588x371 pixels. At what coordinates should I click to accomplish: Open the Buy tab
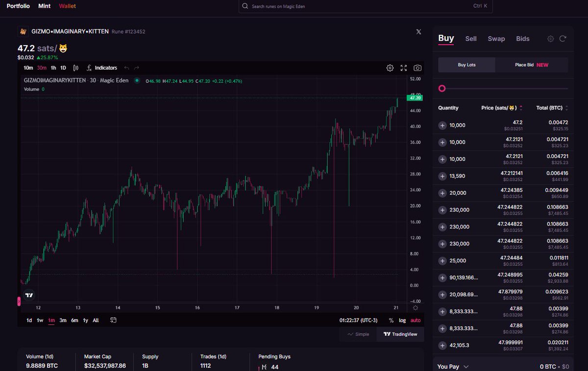446,38
